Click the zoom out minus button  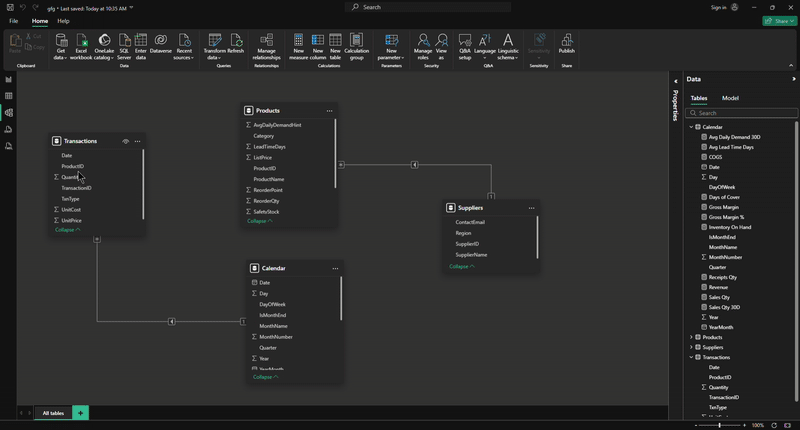coord(696,425)
